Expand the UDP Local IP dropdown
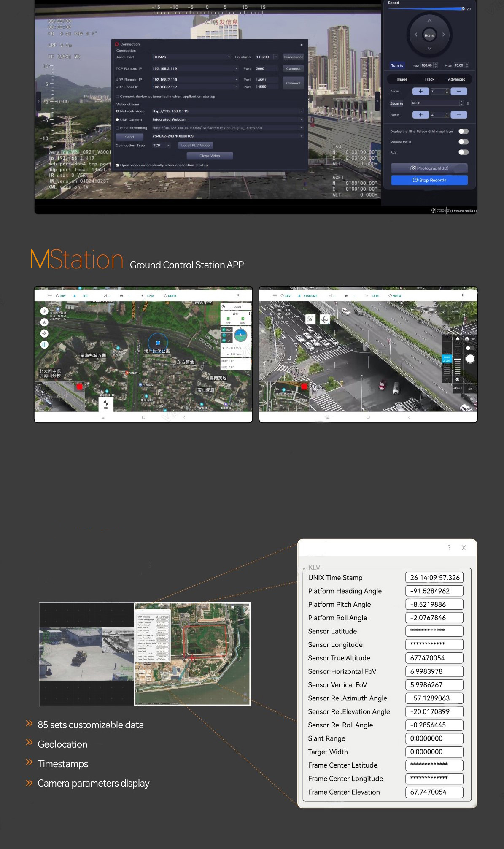Screen dimensions: 504x849 point(236,87)
